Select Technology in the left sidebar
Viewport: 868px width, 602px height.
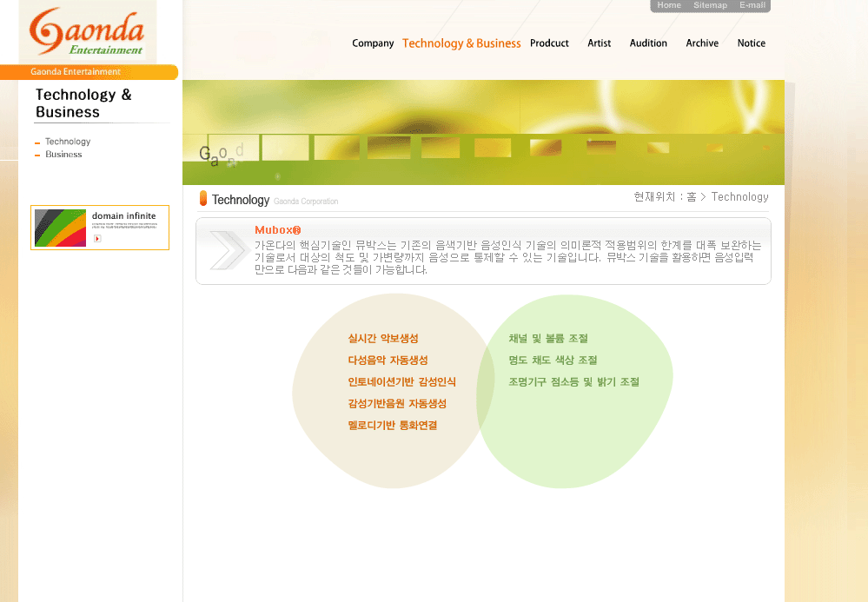pos(68,142)
